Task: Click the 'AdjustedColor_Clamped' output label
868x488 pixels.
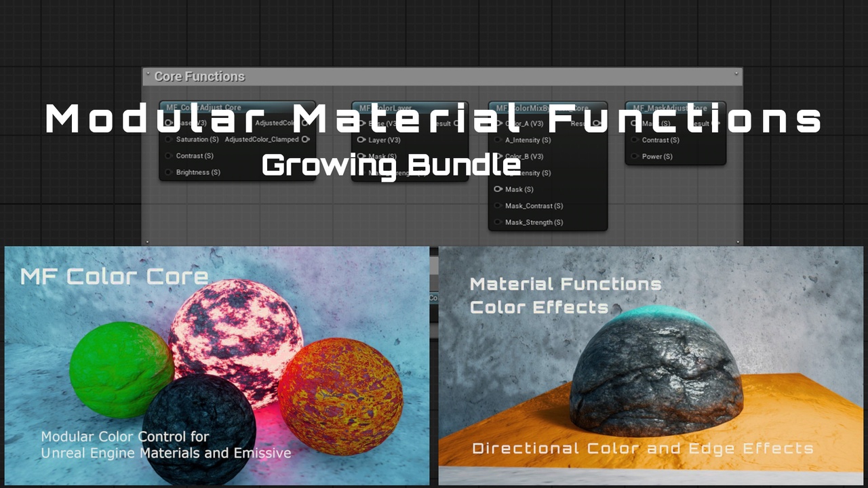Action: pyautogui.click(x=262, y=140)
